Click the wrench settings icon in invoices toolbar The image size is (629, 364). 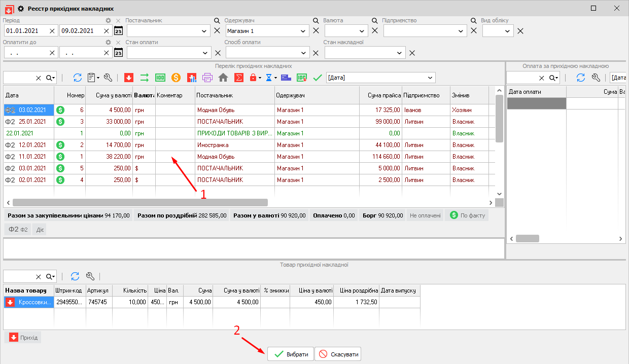pyautogui.click(x=108, y=78)
